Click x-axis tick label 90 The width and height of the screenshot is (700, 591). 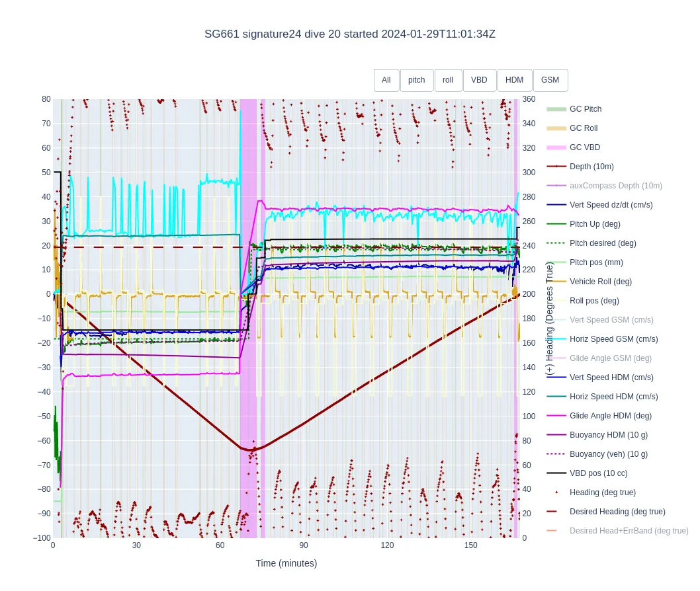(x=304, y=545)
